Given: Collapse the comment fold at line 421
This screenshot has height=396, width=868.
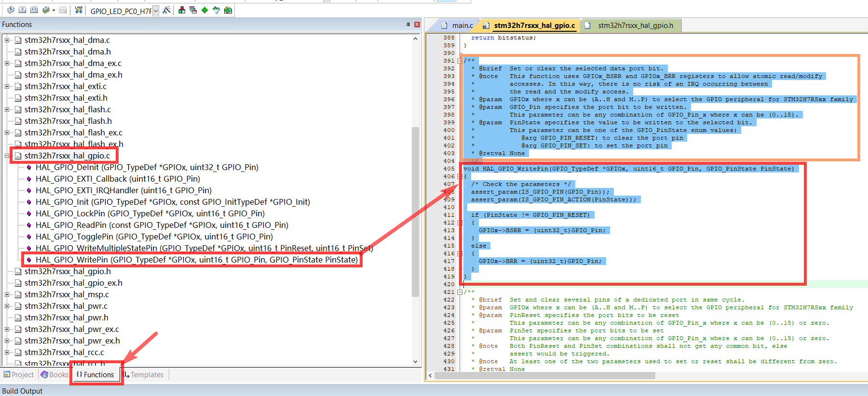Looking at the screenshot, I should [x=460, y=292].
